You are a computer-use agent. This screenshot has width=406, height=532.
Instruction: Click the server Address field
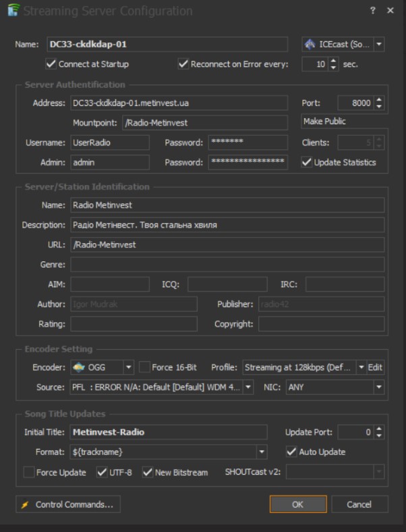179,103
